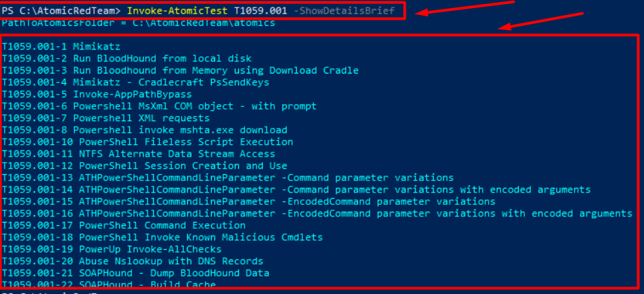Click SOAPHound - Dump BloodHound Data line
Screen dimensions: 644x294
coord(135,273)
